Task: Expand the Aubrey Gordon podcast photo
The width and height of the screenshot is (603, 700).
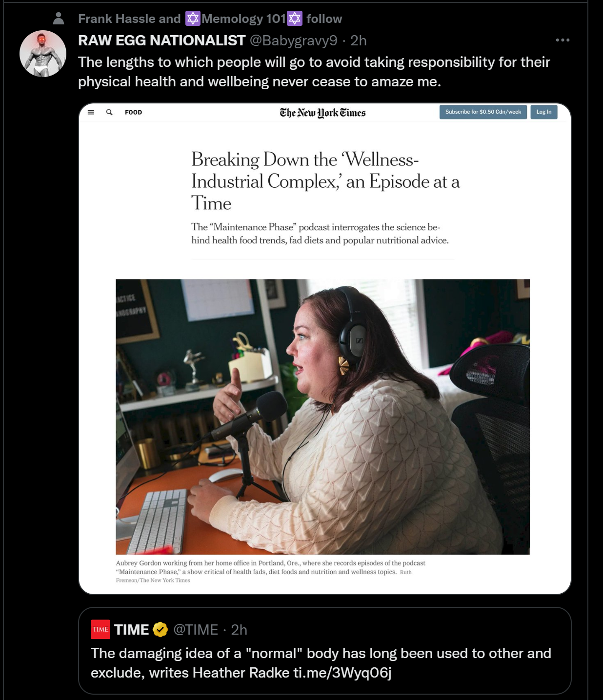Action: click(322, 417)
